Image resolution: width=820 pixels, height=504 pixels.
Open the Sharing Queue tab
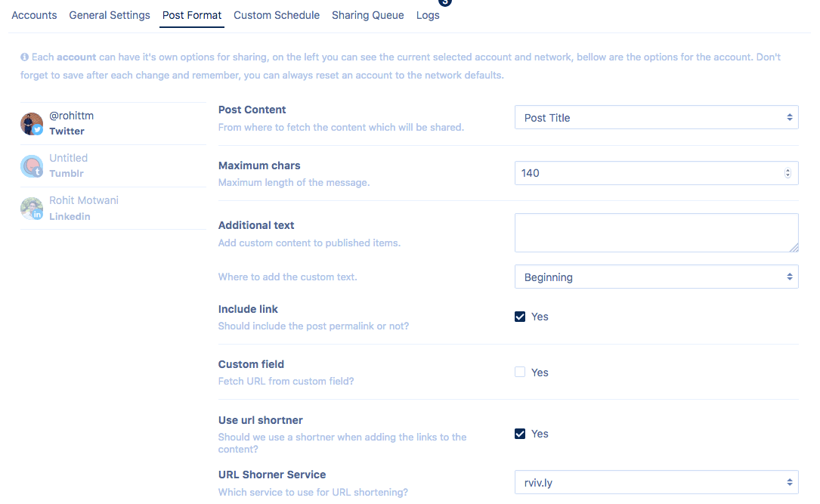(x=368, y=15)
